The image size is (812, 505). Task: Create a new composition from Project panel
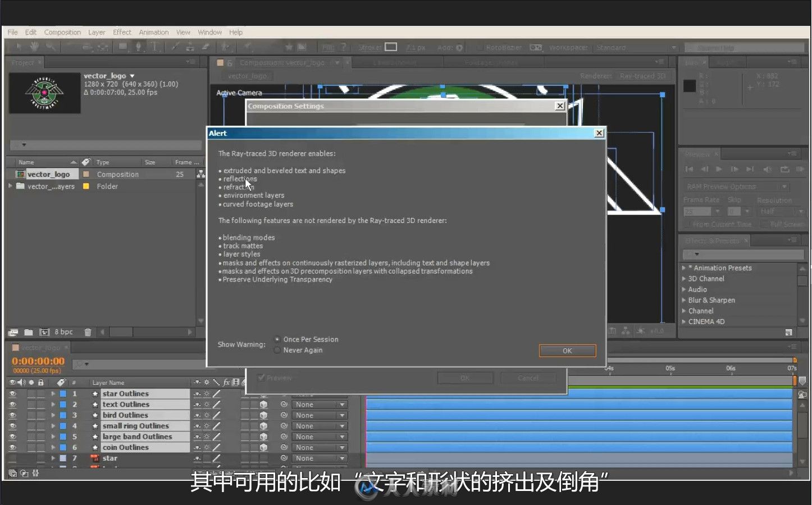pos(44,332)
